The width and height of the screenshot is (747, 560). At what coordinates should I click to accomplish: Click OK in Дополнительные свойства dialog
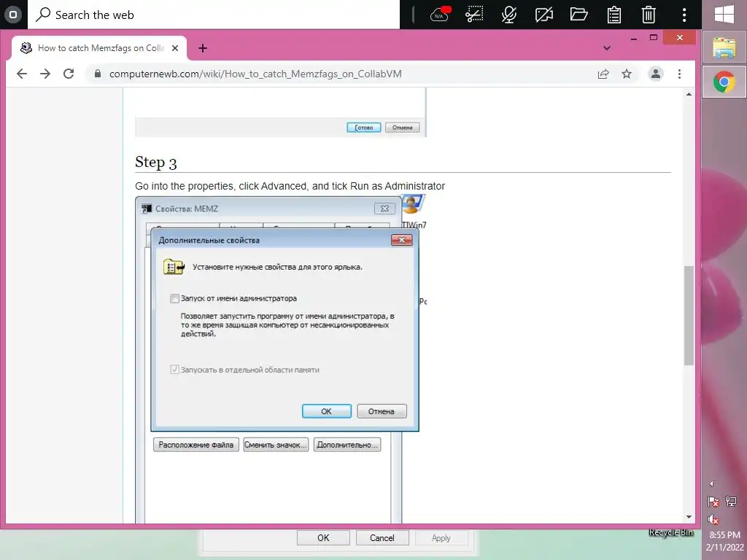click(326, 411)
